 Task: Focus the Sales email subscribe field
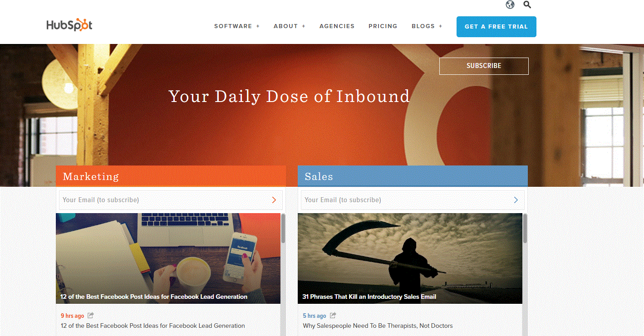[x=413, y=200]
